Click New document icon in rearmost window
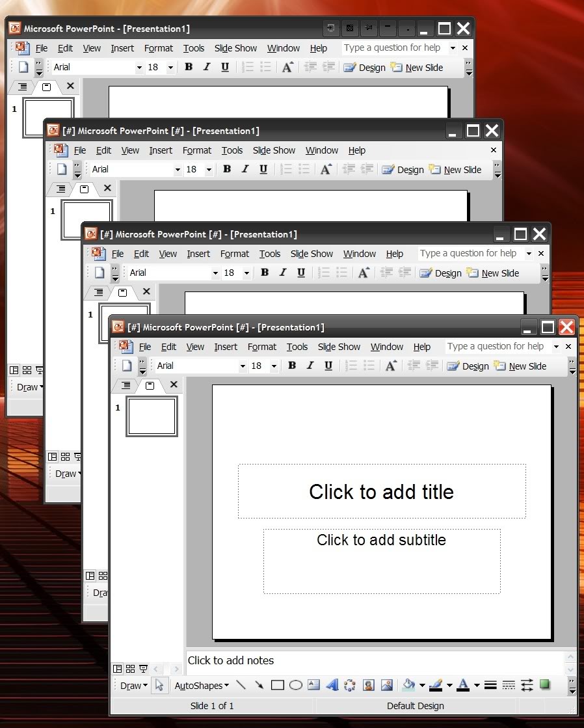The height and width of the screenshot is (728, 584). pos(23,67)
